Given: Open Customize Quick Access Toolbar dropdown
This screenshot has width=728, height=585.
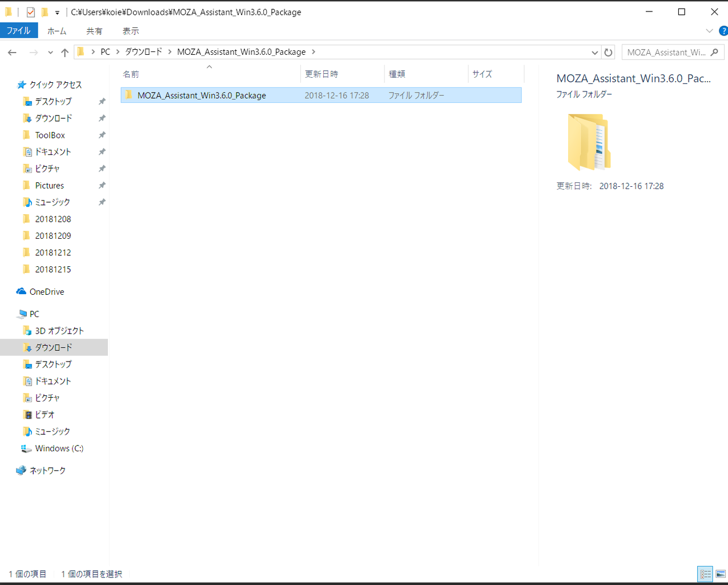Looking at the screenshot, I should (x=57, y=13).
